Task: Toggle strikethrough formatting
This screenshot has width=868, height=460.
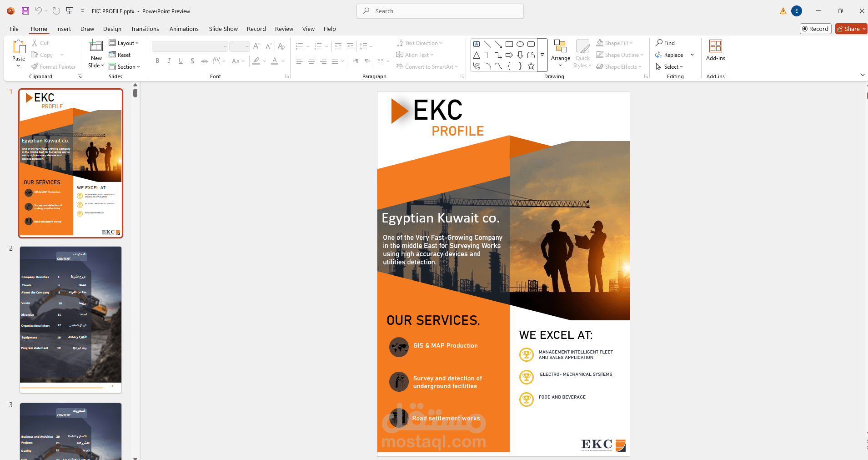Action: [x=204, y=61]
